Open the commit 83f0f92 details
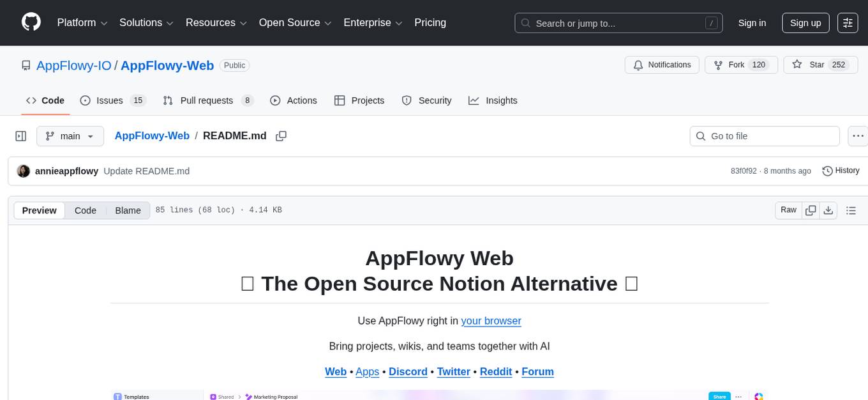Viewport: 868px width, 400px height. click(743, 171)
